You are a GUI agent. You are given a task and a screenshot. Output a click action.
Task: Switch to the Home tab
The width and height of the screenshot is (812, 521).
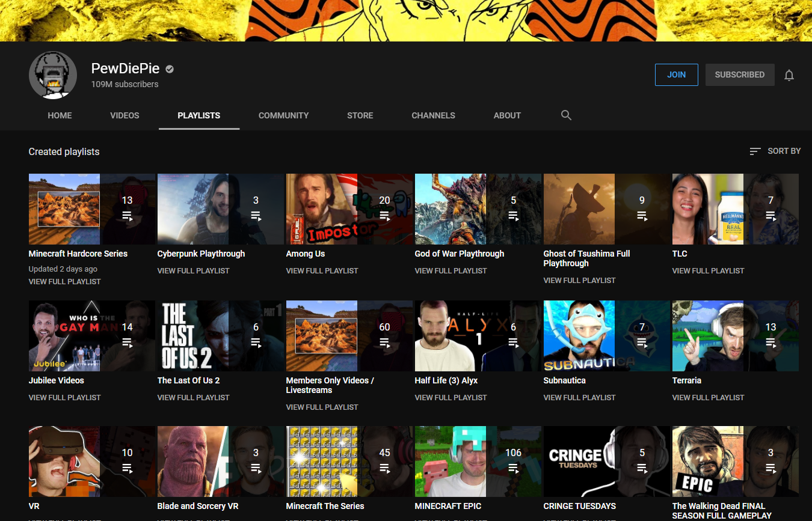tap(60, 115)
